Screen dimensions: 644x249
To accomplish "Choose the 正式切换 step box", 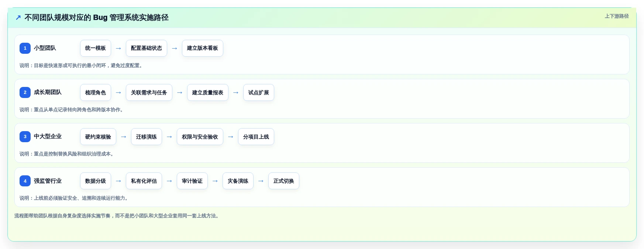I will coord(284,181).
